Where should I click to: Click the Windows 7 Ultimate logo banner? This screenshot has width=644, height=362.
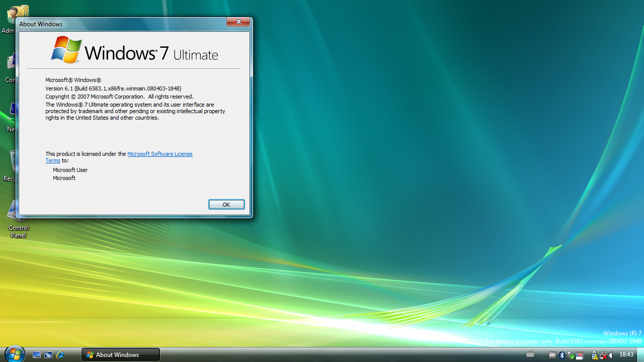135,50
